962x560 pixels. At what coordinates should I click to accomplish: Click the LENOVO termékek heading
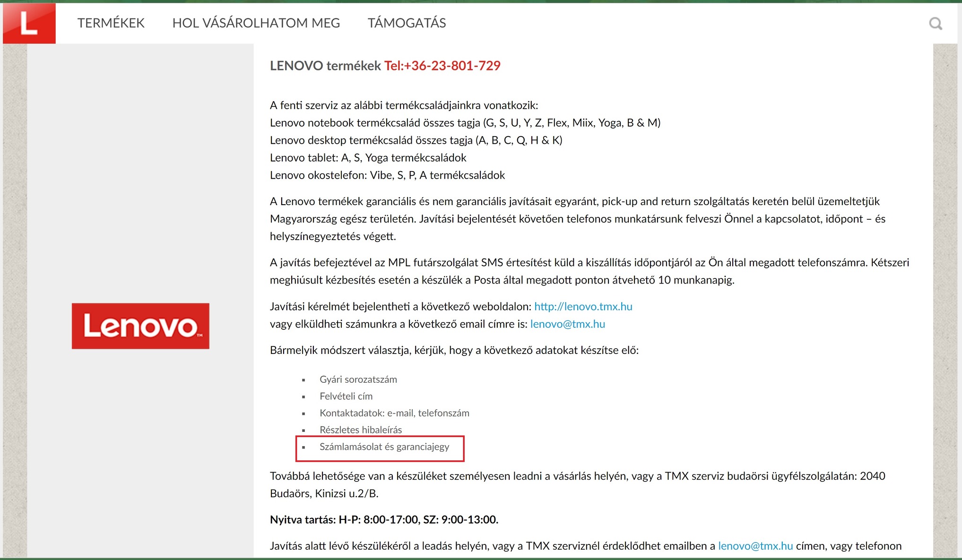coord(325,66)
